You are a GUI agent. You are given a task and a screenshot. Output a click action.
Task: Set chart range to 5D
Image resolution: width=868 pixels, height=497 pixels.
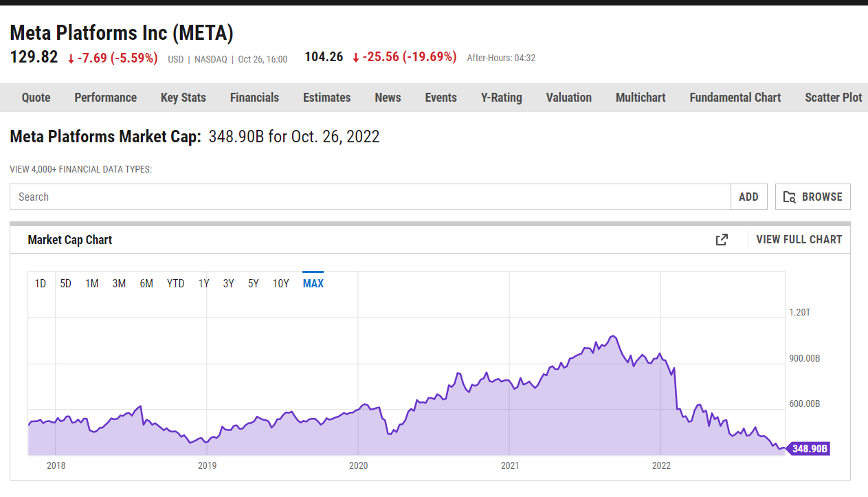tap(66, 283)
